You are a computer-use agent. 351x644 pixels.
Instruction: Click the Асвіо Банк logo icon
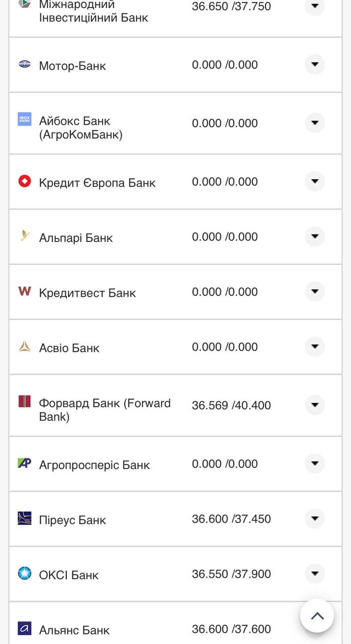(x=25, y=346)
